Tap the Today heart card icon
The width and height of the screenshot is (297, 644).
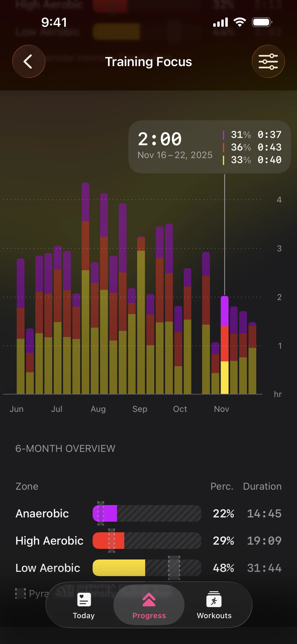click(84, 599)
